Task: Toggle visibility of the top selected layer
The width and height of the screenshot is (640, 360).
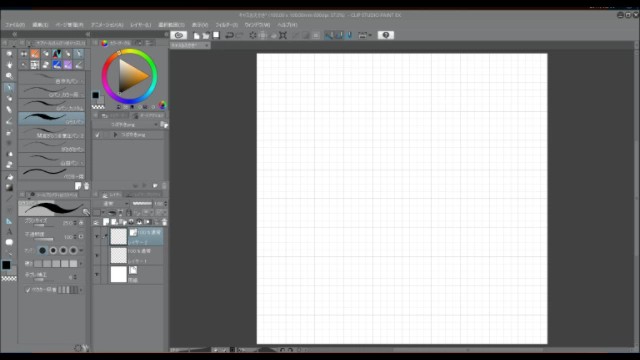Action: coord(97,236)
